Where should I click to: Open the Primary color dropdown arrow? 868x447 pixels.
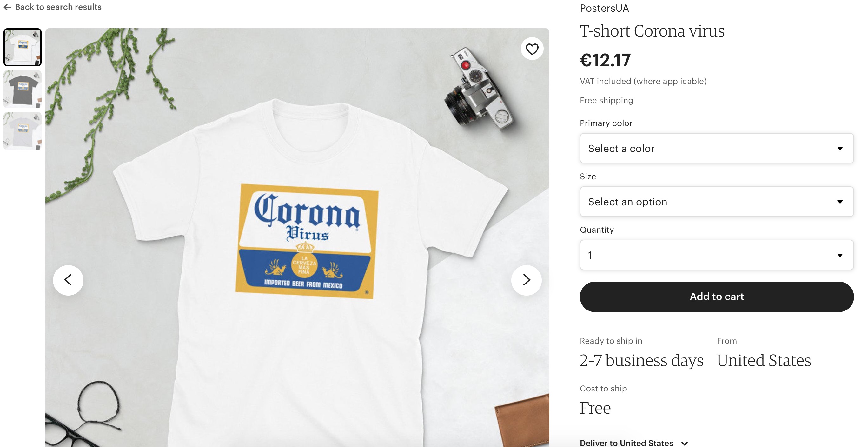(840, 149)
